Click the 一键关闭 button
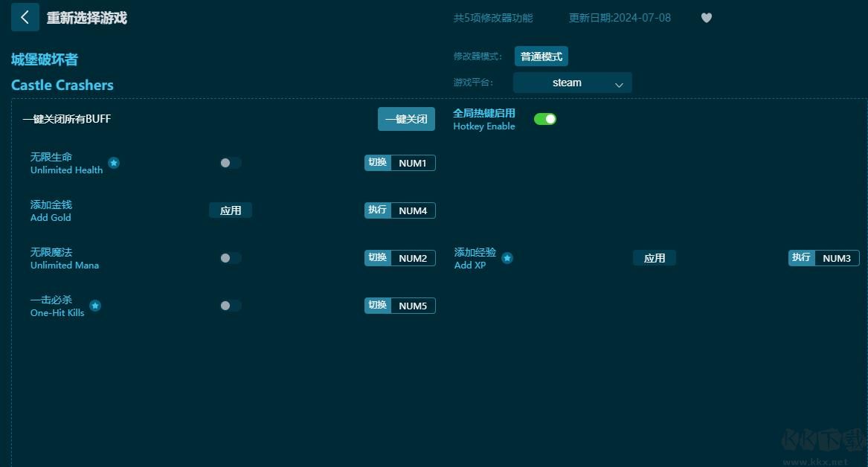The width and height of the screenshot is (868, 467). coord(406,119)
